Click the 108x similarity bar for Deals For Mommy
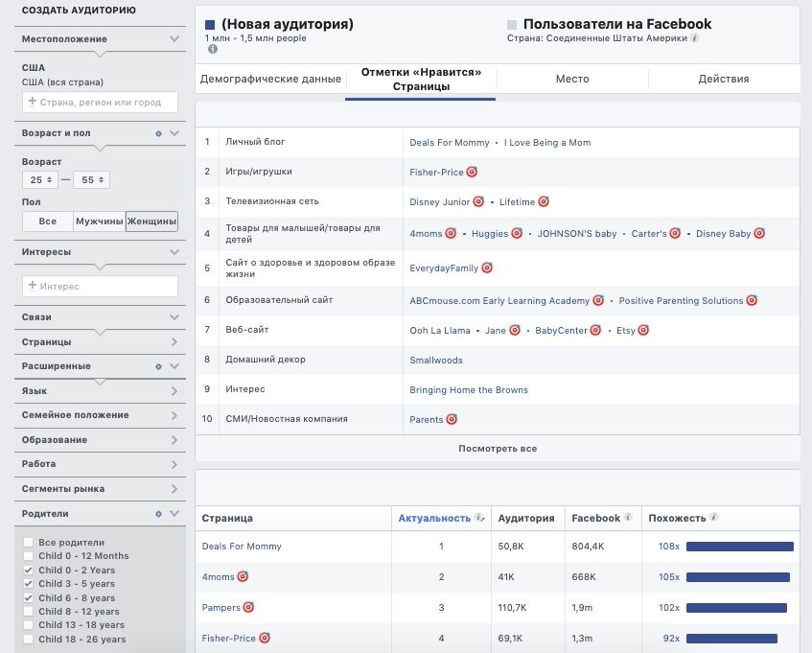 [740, 547]
